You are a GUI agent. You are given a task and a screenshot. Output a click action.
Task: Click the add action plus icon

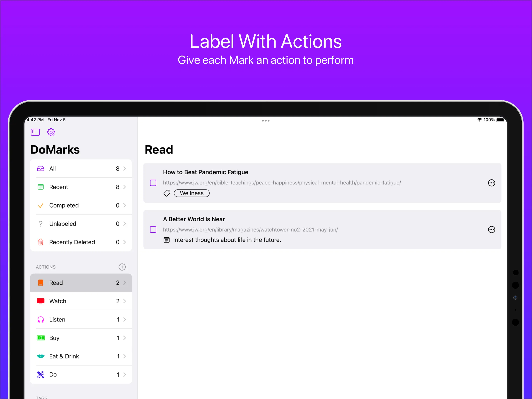click(x=122, y=267)
